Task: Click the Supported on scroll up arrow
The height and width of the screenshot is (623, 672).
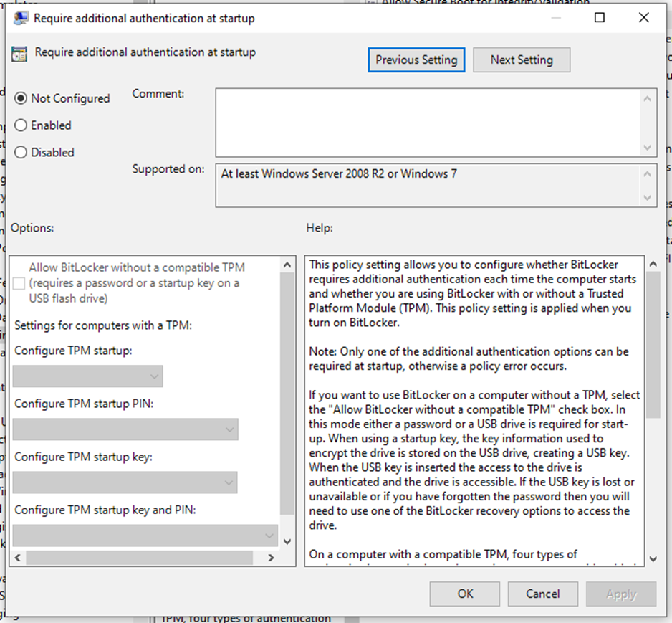Action: click(647, 173)
